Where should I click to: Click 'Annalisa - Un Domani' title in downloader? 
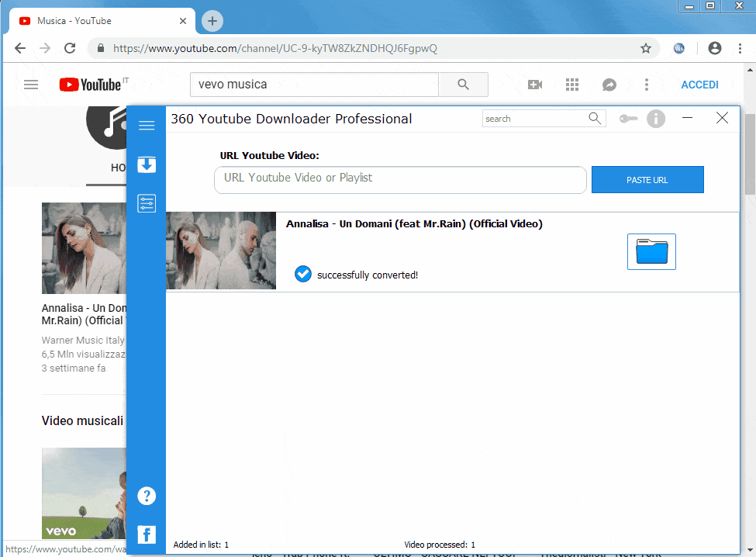[414, 223]
